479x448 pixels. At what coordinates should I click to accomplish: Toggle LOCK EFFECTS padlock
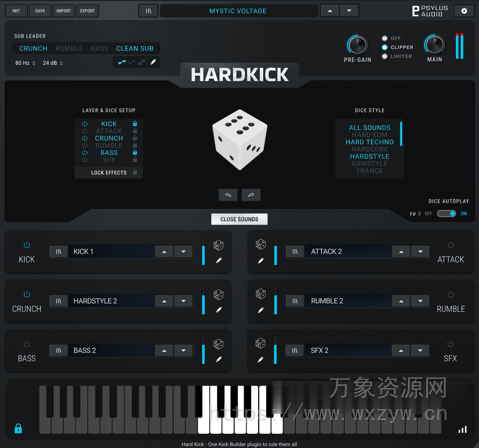tap(135, 172)
